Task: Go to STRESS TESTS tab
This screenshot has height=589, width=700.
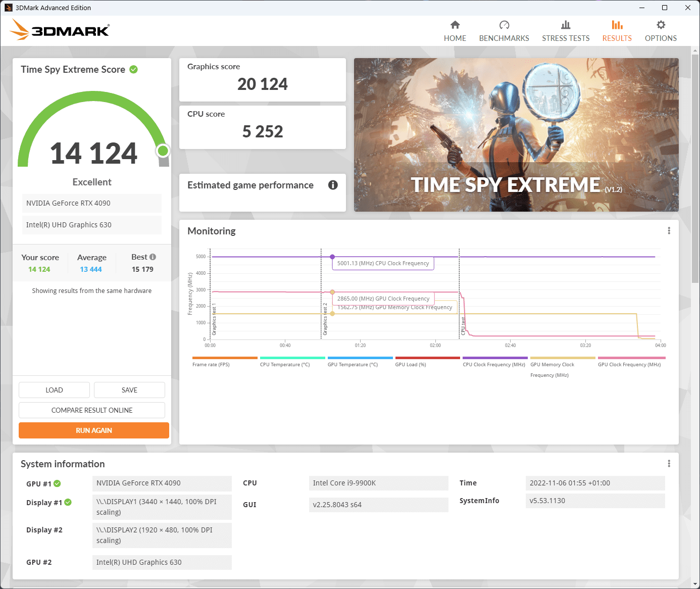Action: pos(566,31)
